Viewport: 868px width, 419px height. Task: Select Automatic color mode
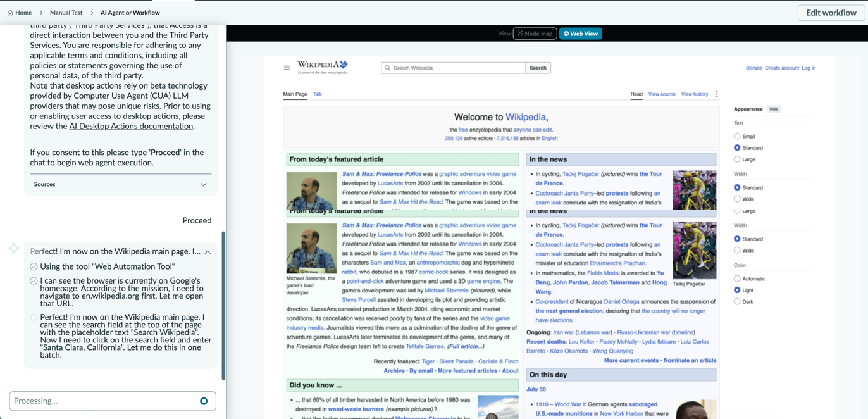coord(737,278)
